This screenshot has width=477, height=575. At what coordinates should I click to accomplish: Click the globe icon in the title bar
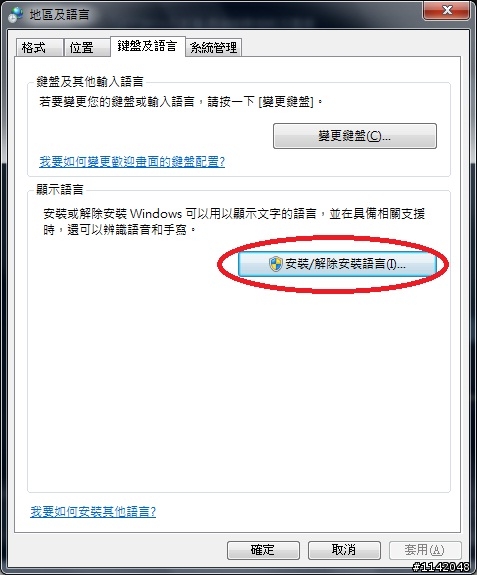pos(16,15)
